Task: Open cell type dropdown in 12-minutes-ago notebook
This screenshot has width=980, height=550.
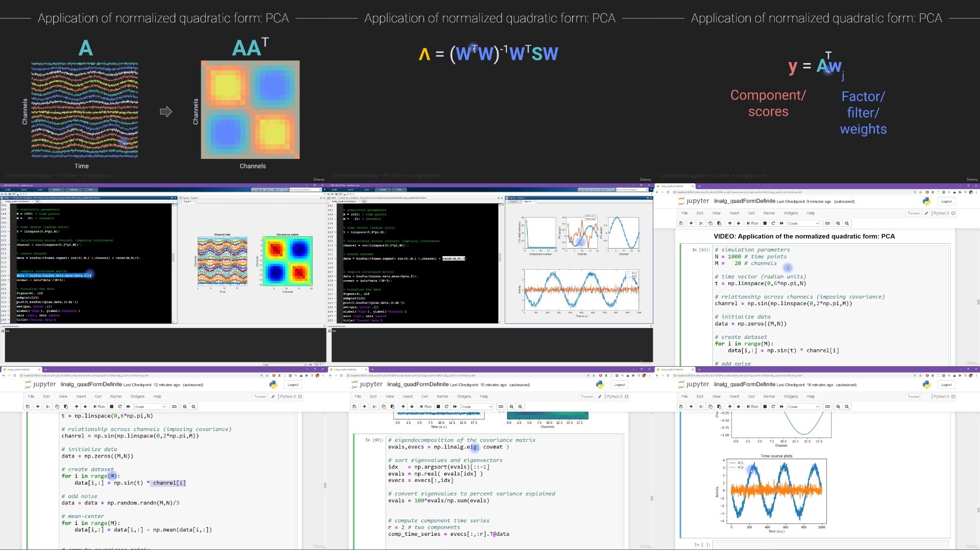Action: (x=150, y=406)
